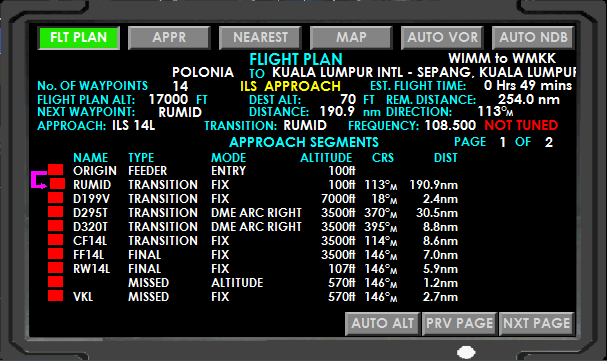The width and height of the screenshot is (607, 361).
Task: Select the red marker for RW14L
Action: click(55, 267)
